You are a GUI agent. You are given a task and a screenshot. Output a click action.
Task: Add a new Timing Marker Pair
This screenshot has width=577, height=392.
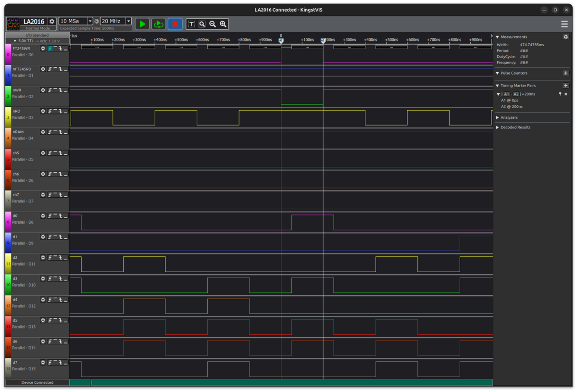(x=565, y=86)
